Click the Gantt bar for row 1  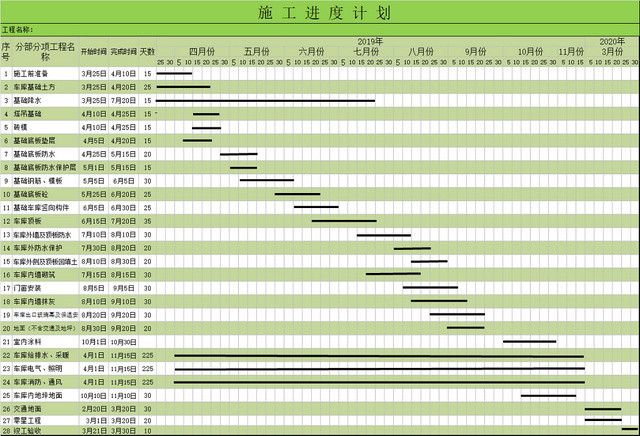174,73
